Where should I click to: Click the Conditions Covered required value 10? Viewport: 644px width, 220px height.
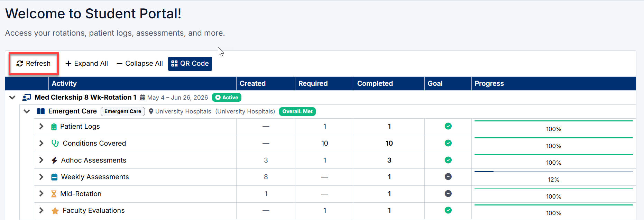click(x=324, y=143)
